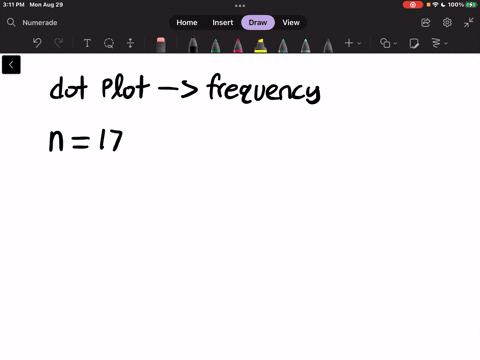This screenshot has height=360, width=480.
Task: Pick the gray pencil tool
Action: point(328,45)
